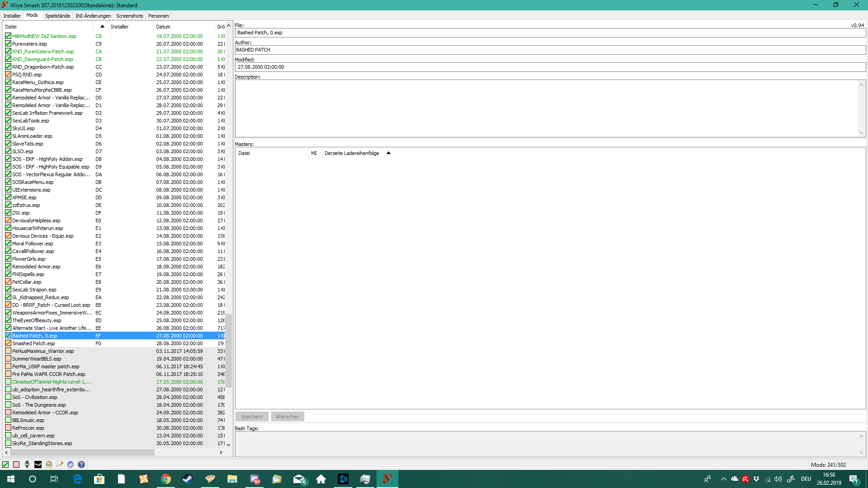The height and width of the screenshot is (488, 868).
Task: Switch to the Mods tab
Action: [32, 15]
